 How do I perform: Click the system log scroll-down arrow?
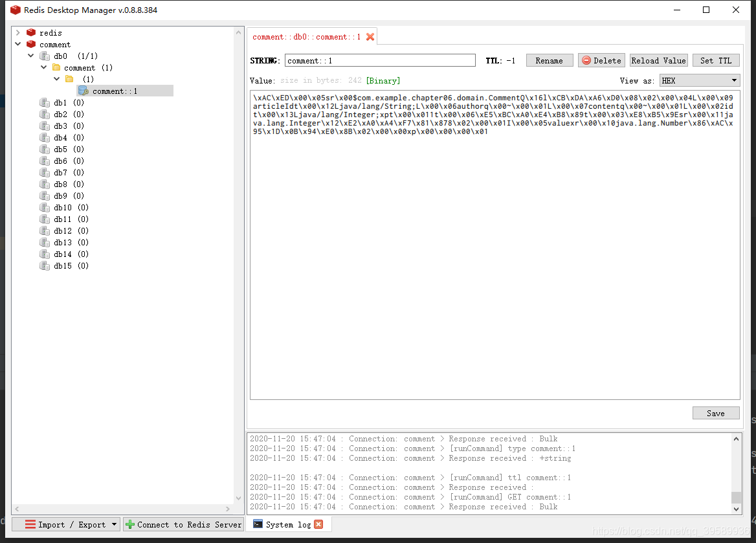click(736, 509)
